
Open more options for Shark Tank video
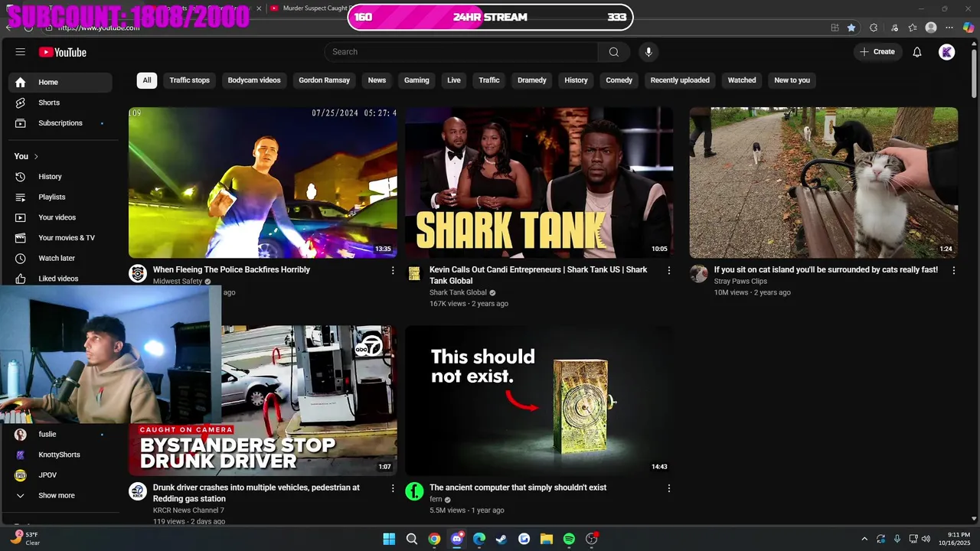pyautogui.click(x=669, y=270)
